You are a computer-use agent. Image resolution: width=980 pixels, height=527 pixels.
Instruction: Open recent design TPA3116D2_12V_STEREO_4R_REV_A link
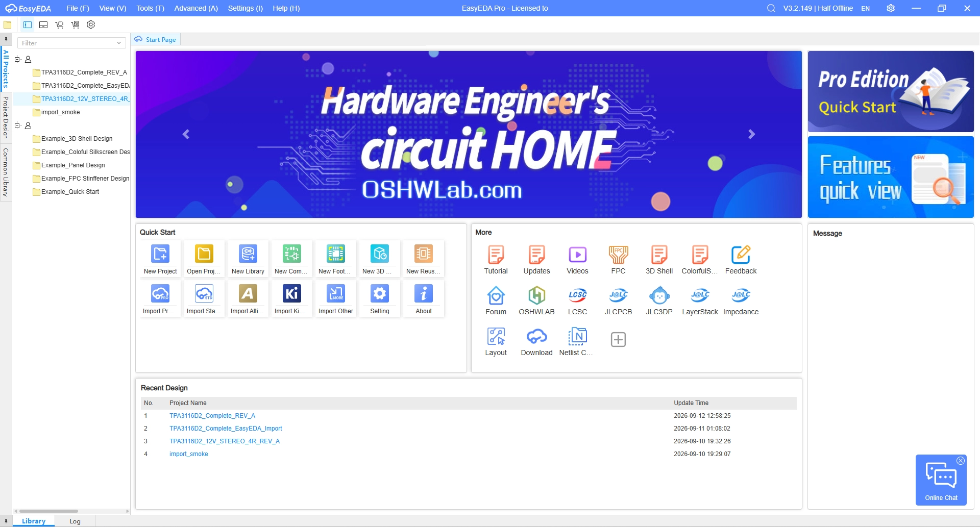click(x=225, y=441)
